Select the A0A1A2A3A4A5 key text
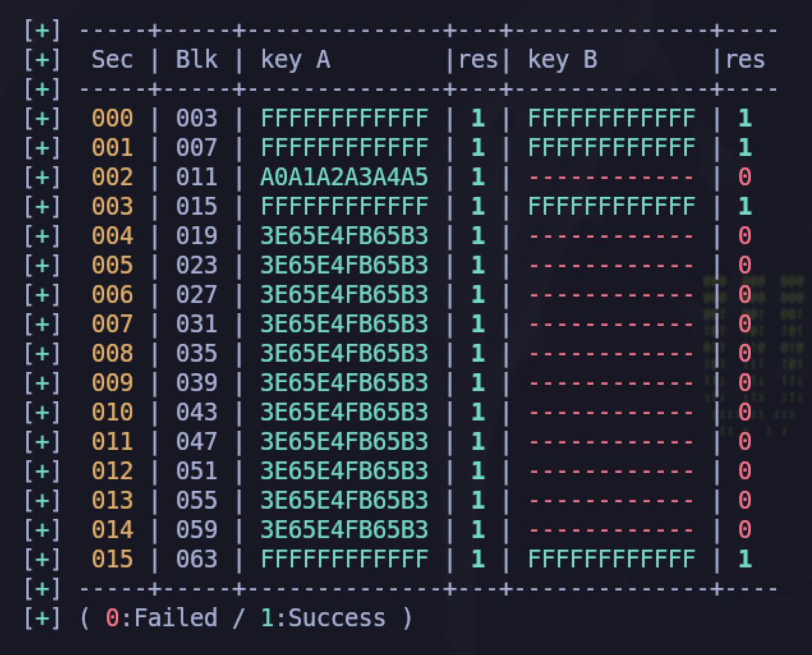Viewport: 812px width, 655px height. (x=344, y=177)
